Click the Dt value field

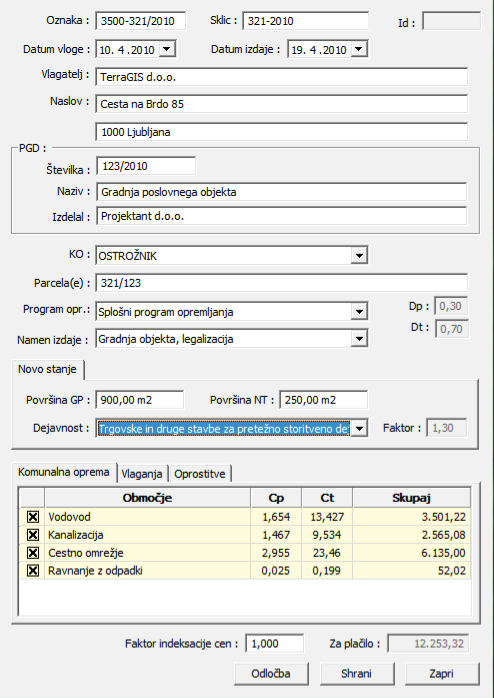pyautogui.click(x=452, y=329)
